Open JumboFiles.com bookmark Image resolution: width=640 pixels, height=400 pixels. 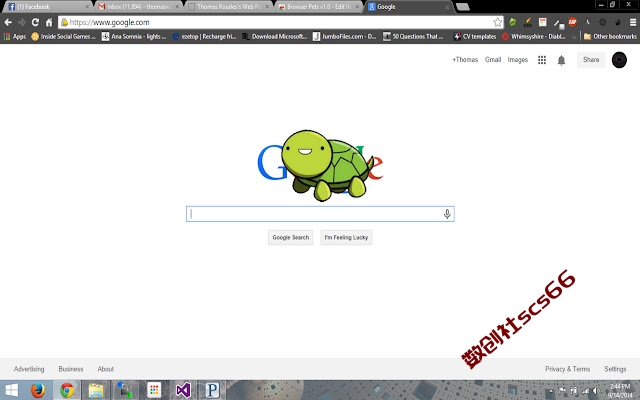coord(345,36)
